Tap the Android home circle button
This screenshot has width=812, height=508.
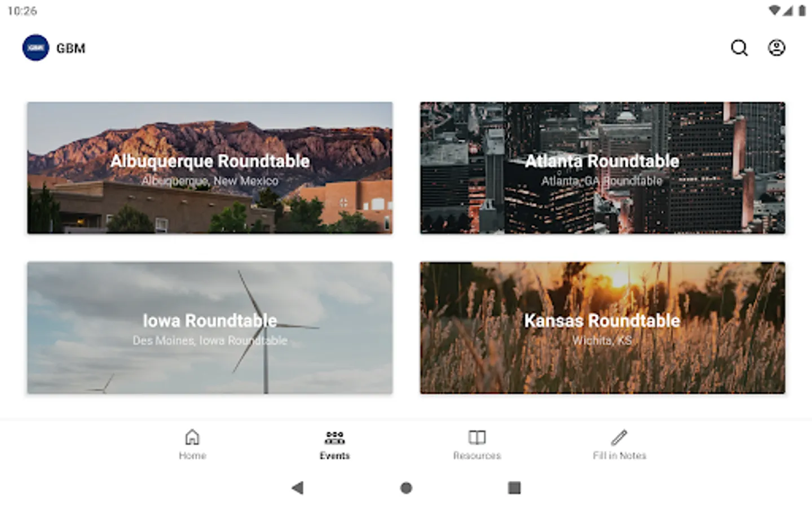[x=406, y=488]
